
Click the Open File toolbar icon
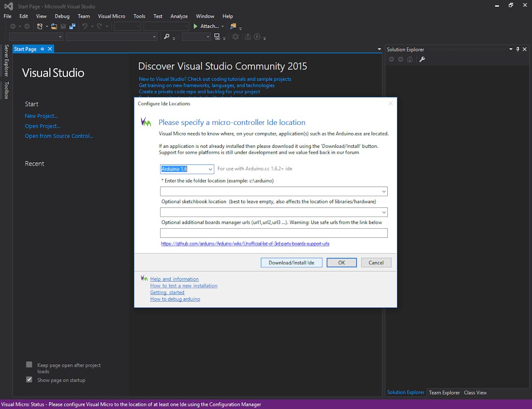54,26
